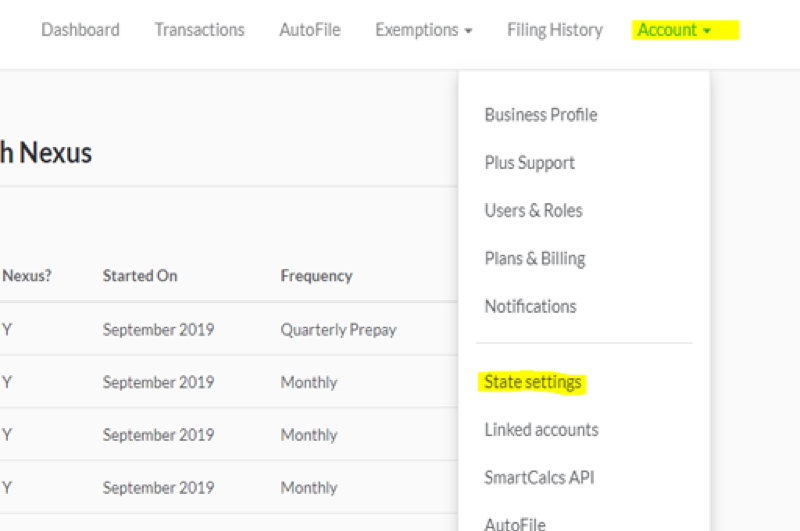Click the Account caret arrow
This screenshot has width=800, height=531.
pyautogui.click(x=707, y=31)
